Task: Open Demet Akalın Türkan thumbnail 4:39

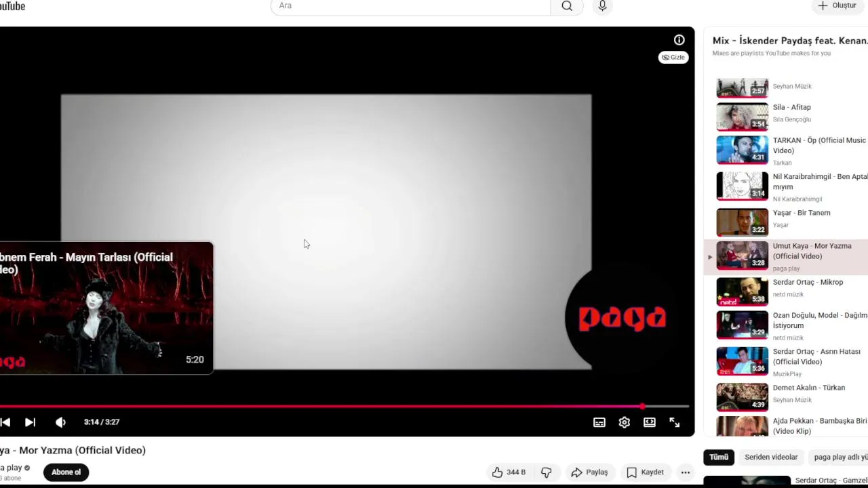Action: [743, 397]
